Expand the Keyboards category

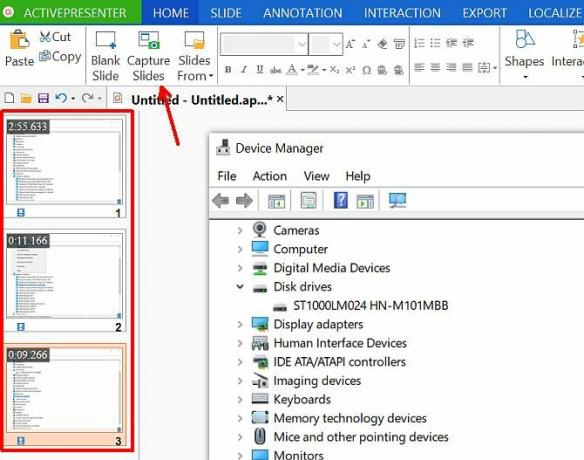(240, 400)
